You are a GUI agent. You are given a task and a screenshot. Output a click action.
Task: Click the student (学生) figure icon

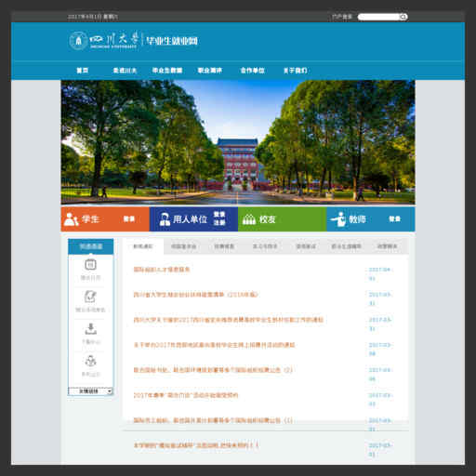(71, 219)
